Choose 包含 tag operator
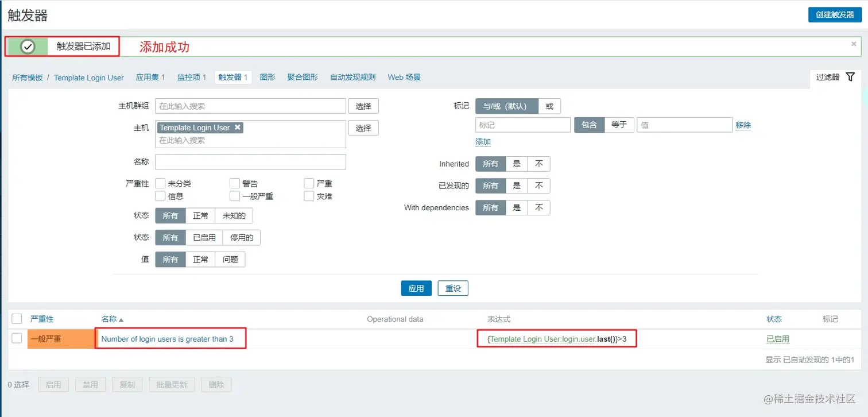This screenshot has height=417, width=868. (x=590, y=125)
